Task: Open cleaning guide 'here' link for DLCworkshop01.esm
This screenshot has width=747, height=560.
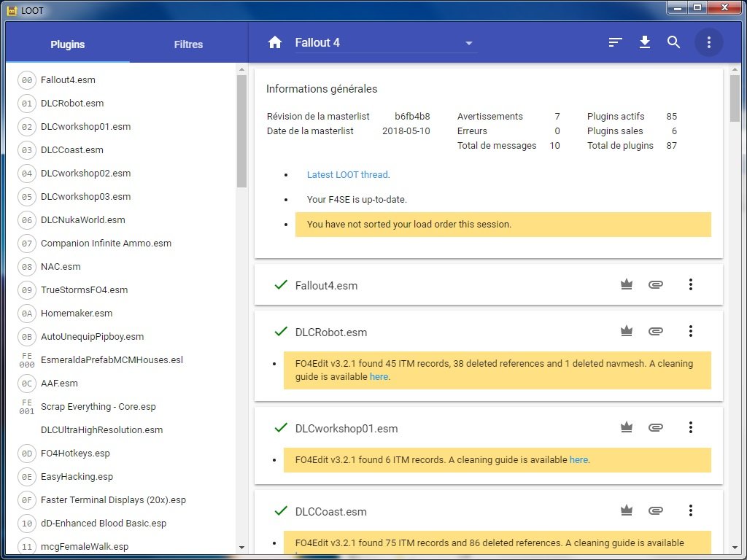Action: [x=578, y=460]
